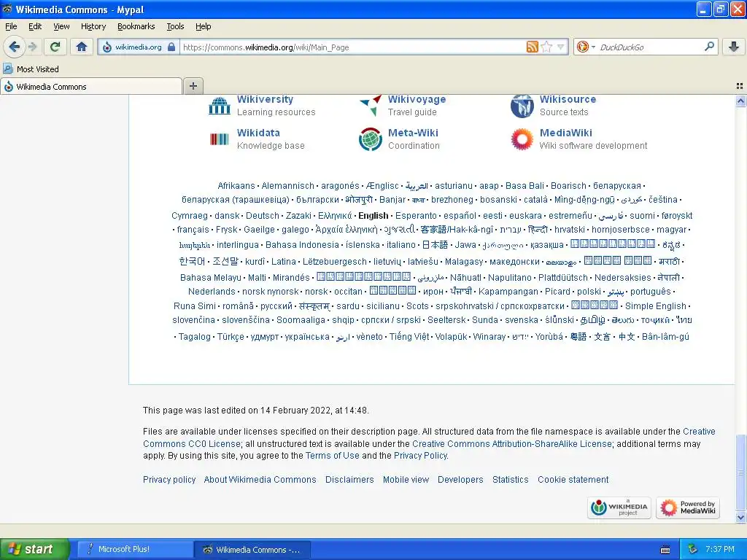
Task: Click the Wikisource logo icon
Action: [522, 106]
